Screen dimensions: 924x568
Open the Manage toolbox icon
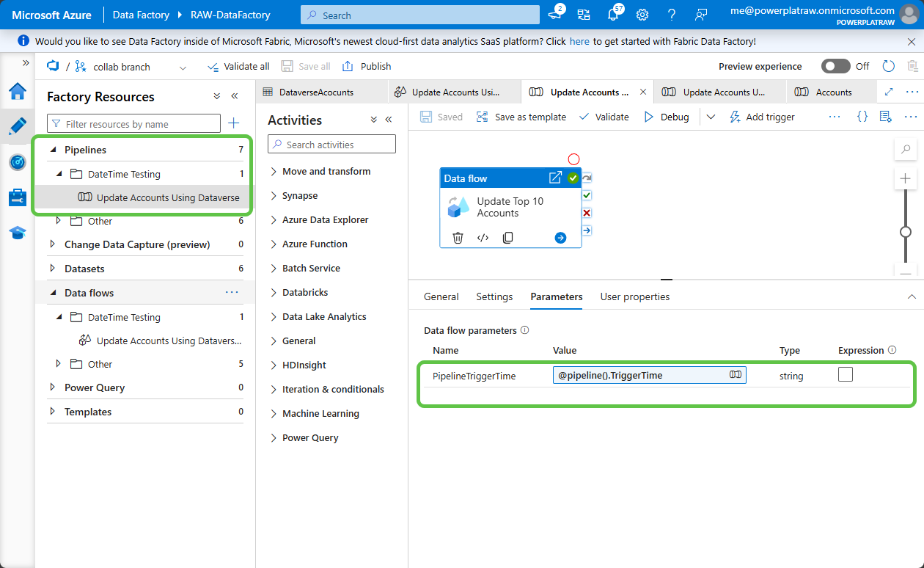click(18, 197)
